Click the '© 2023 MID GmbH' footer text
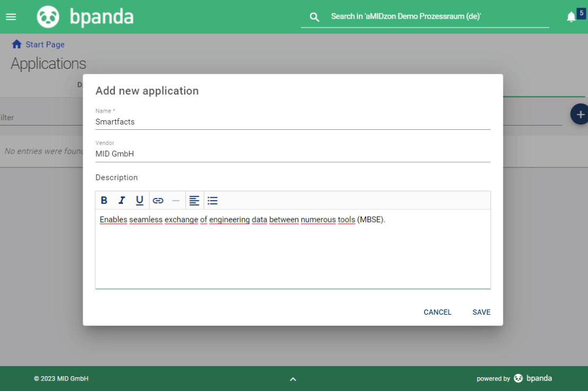Screen dimensions: 588x391 (61, 379)
